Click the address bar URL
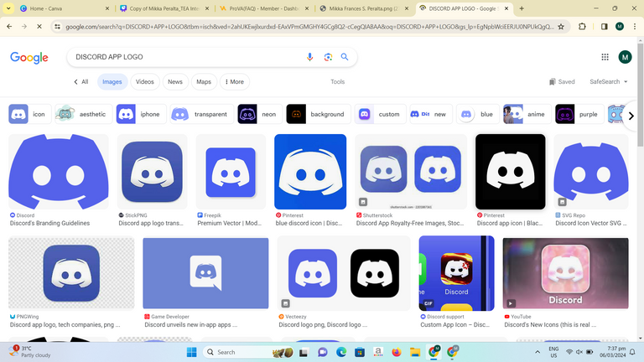Screen dimensions: 644x362 (x=309, y=27)
